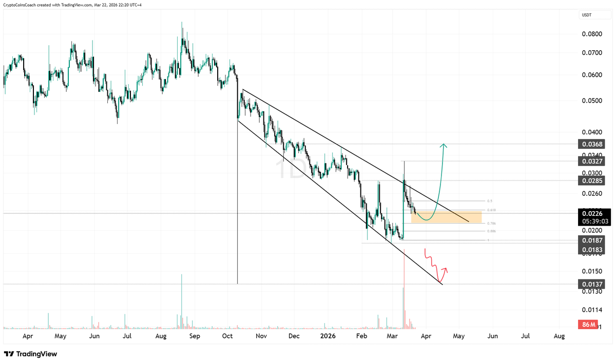
Task: Click the 0.0368 price level tag
Action: click(x=591, y=145)
